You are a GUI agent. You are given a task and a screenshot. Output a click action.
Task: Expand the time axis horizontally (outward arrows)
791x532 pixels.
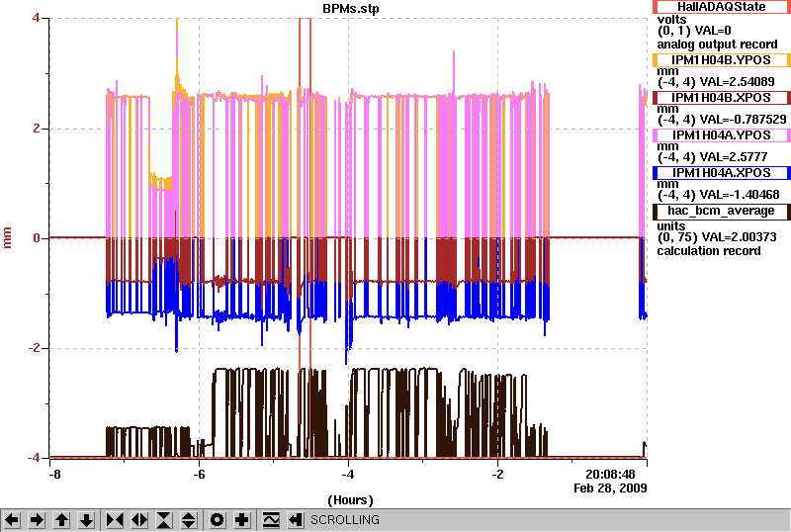click(139, 520)
